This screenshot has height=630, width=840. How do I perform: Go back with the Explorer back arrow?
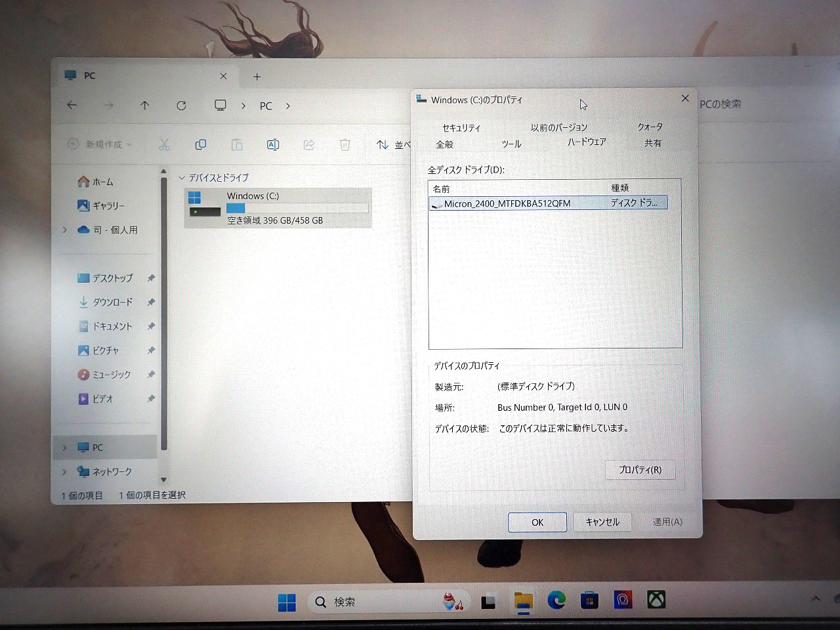point(72,105)
